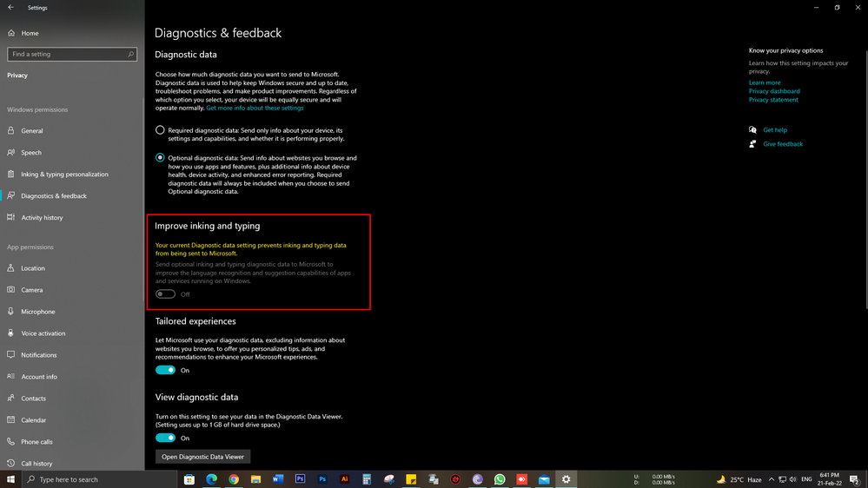
Task: Turn off View diagnostic data toggle
Action: [165, 439]
